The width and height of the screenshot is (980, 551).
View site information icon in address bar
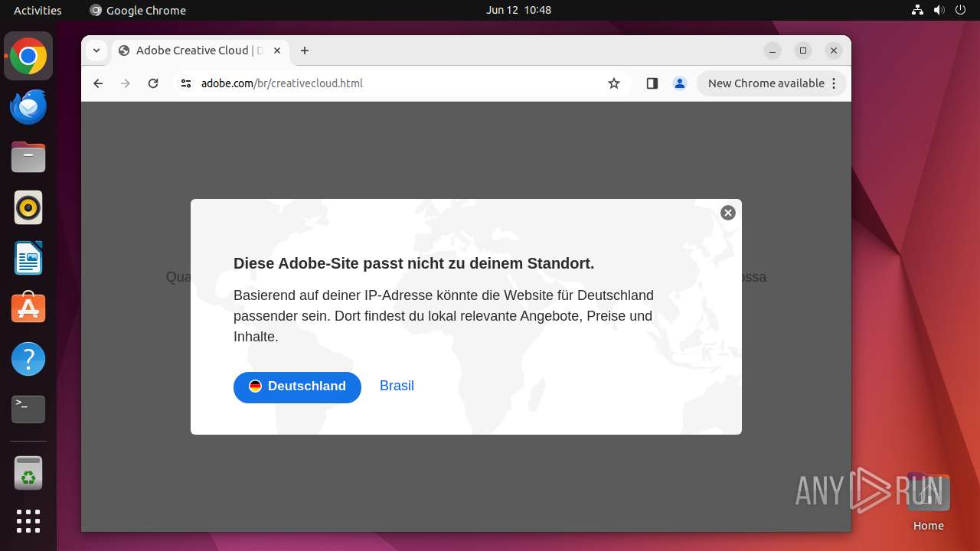(x=185, y=83)
